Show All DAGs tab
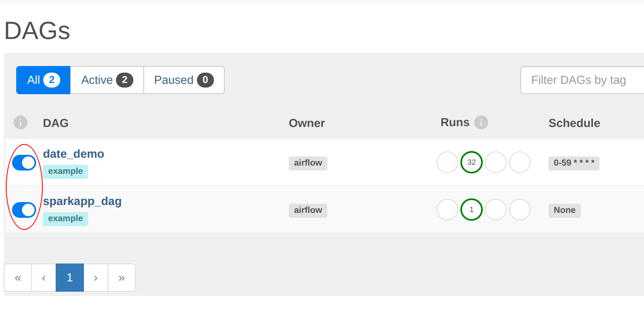The width and height of the screenshot is (644, 322). click(43, 80)
